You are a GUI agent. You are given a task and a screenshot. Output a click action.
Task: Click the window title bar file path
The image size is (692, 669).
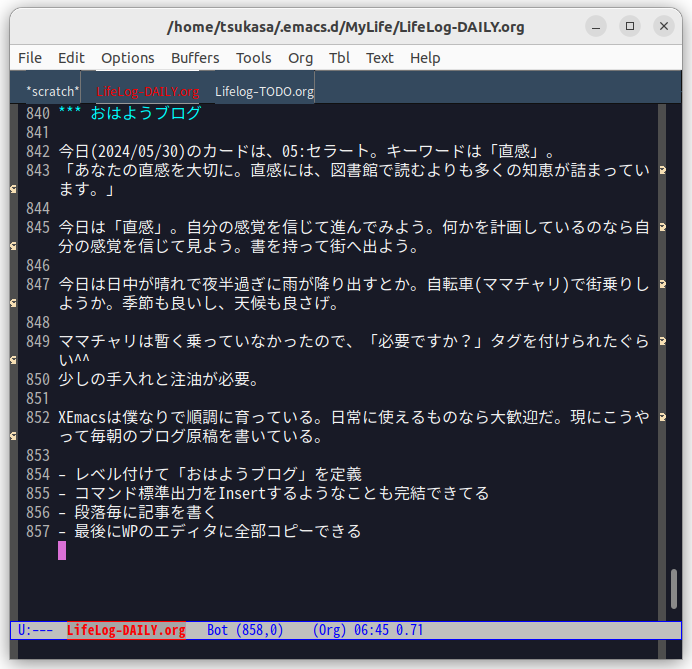pyautogui.click(x=346, y=27)
